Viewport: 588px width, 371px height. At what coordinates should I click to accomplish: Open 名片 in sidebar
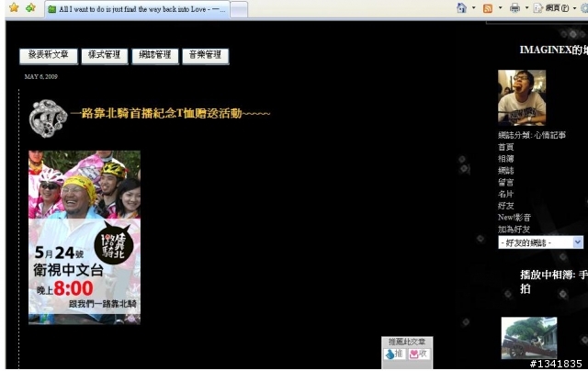[x=506, y=194]
